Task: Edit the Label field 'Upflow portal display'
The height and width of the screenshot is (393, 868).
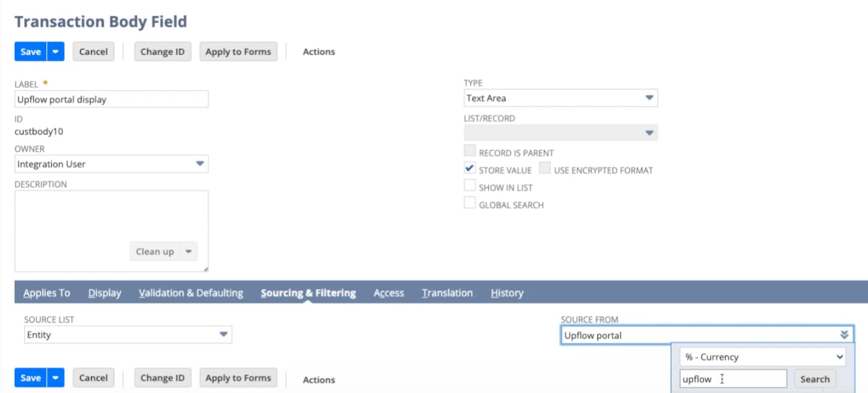Action: (x=111, y=99)
